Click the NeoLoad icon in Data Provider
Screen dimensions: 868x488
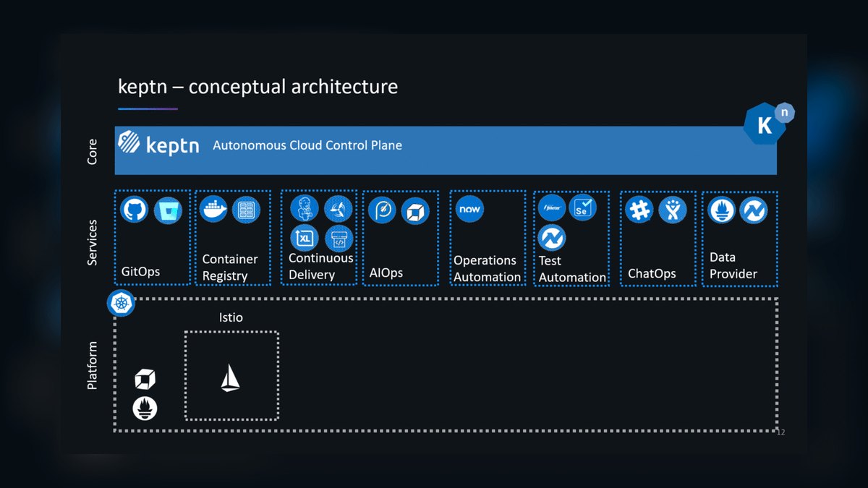click(754, 210)
